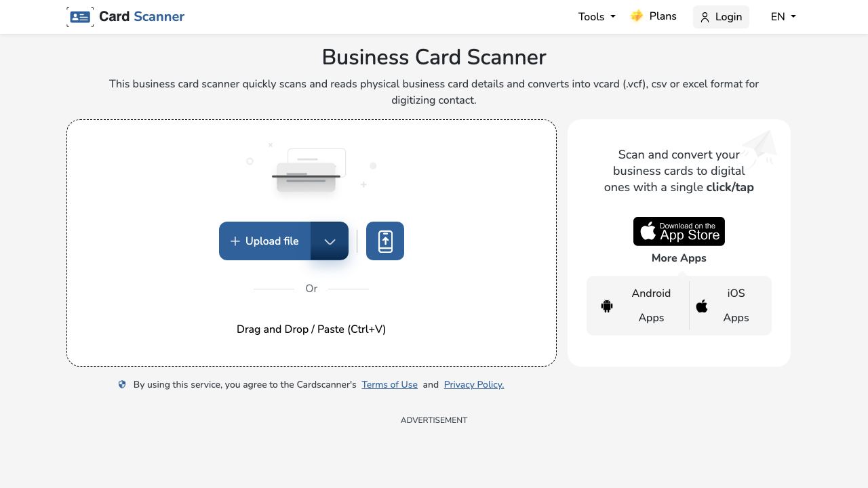Screen dimensions: 868x488
Task: Click the Apple logo icon beside iOS Apps
Action: 702,306
